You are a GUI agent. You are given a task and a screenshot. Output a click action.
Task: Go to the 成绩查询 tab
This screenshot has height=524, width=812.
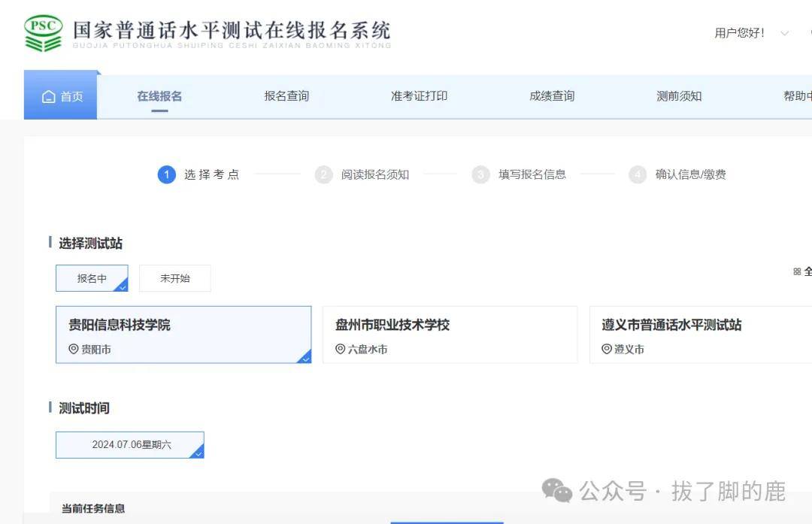tap(552, 96)
